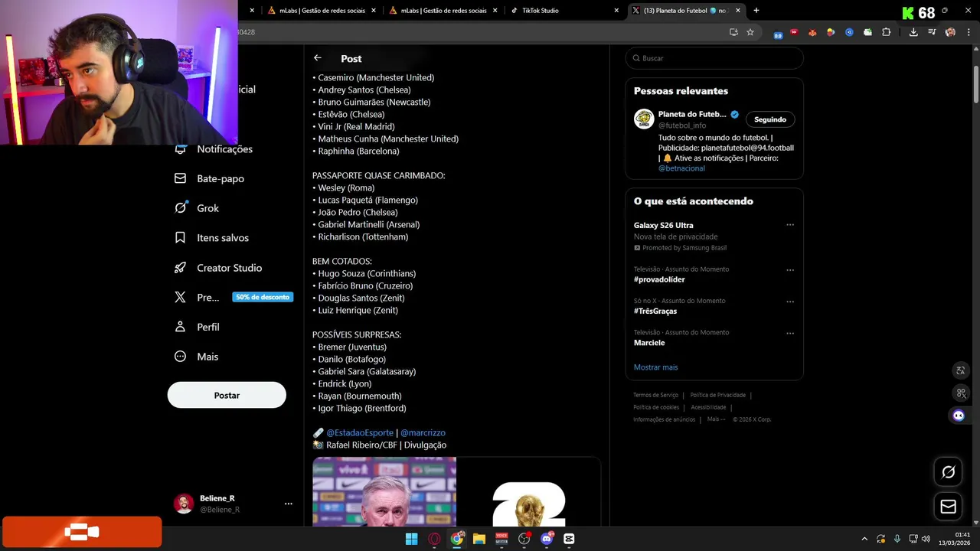Open Voicemeeter from the taskbar
The height and width of the screenshot is (551, 980).
pos(501,539)
